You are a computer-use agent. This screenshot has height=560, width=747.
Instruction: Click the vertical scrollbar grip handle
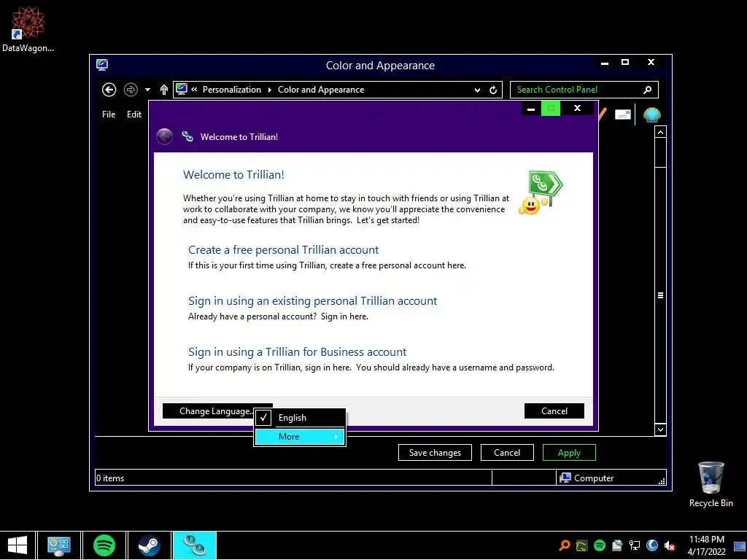[x=660, y=295]
